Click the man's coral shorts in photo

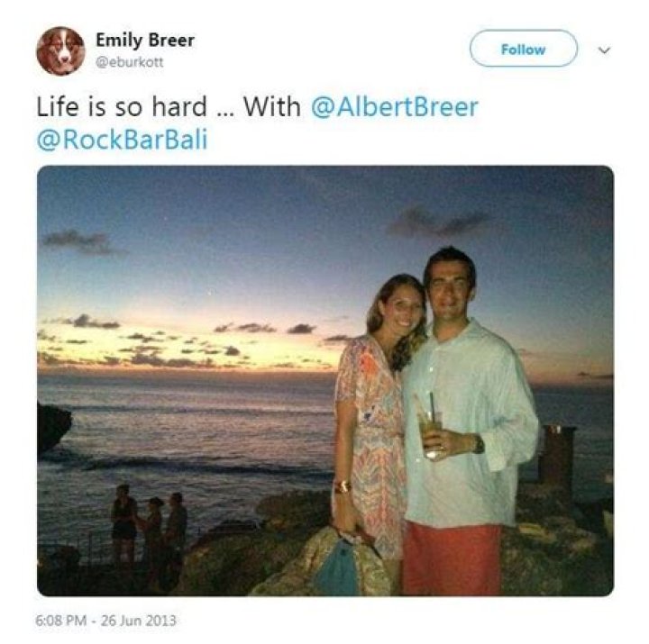[451, 556]
